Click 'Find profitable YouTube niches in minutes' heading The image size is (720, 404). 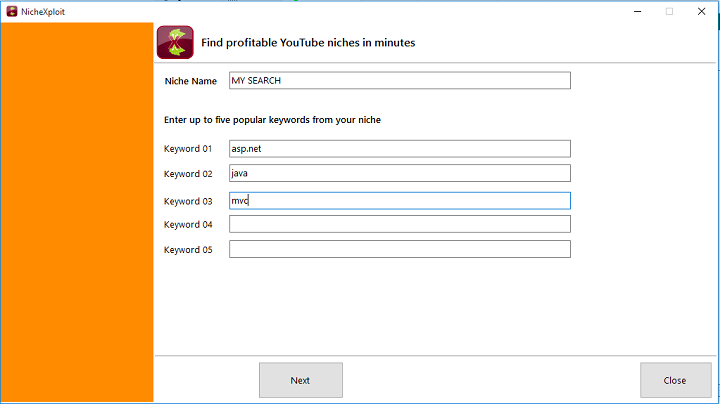(308, 43)
